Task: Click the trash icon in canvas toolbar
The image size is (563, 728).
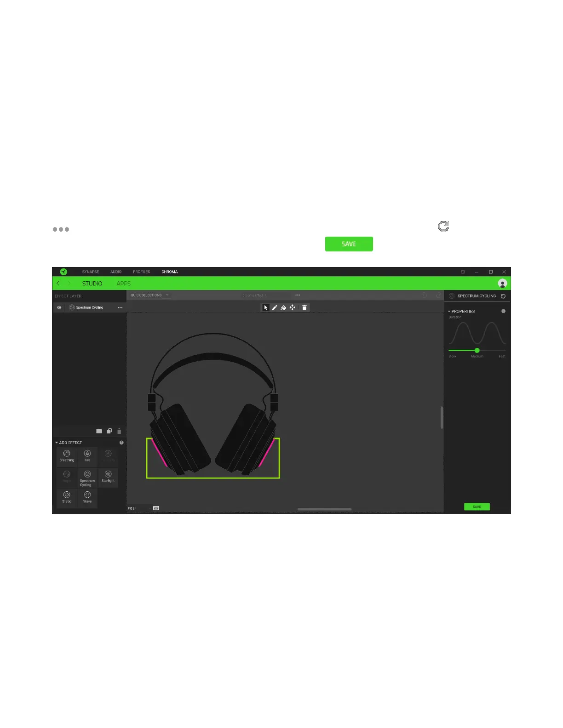Action: point(304,307)
